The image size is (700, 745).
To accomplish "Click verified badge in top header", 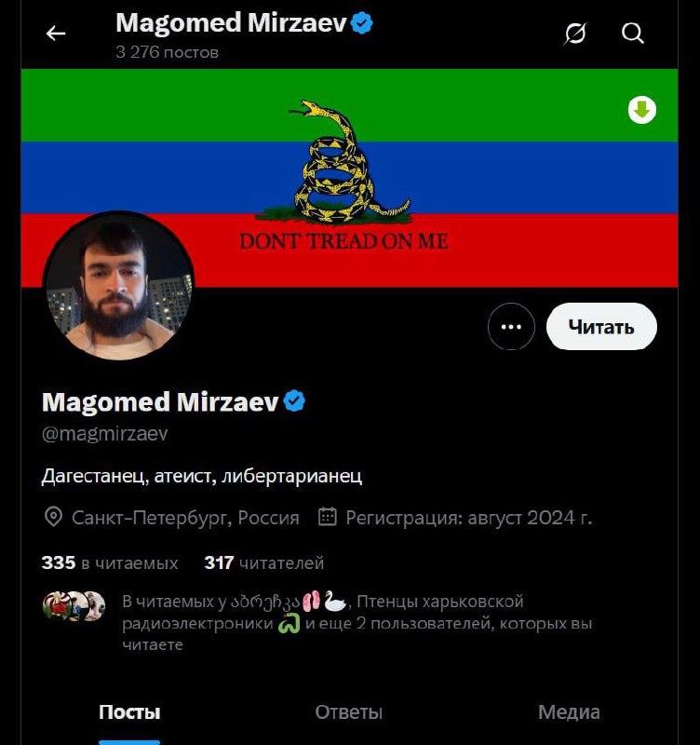I will click(x=362, y=23).
